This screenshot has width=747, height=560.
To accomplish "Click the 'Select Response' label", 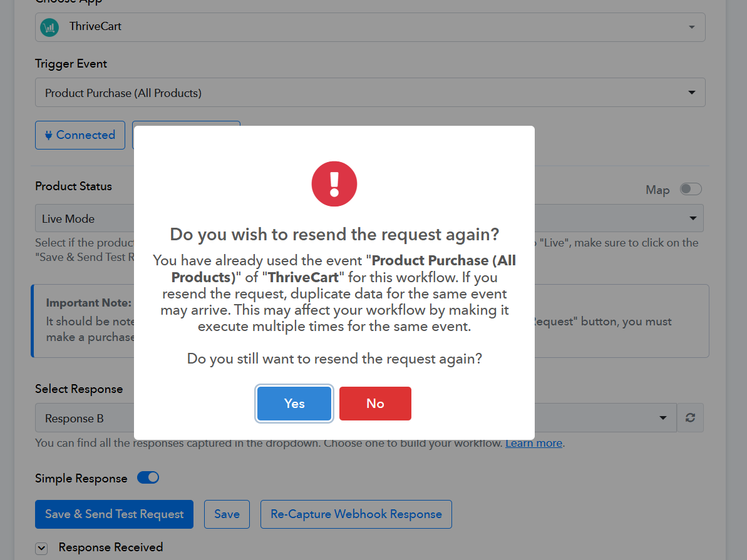I will 79,389.
